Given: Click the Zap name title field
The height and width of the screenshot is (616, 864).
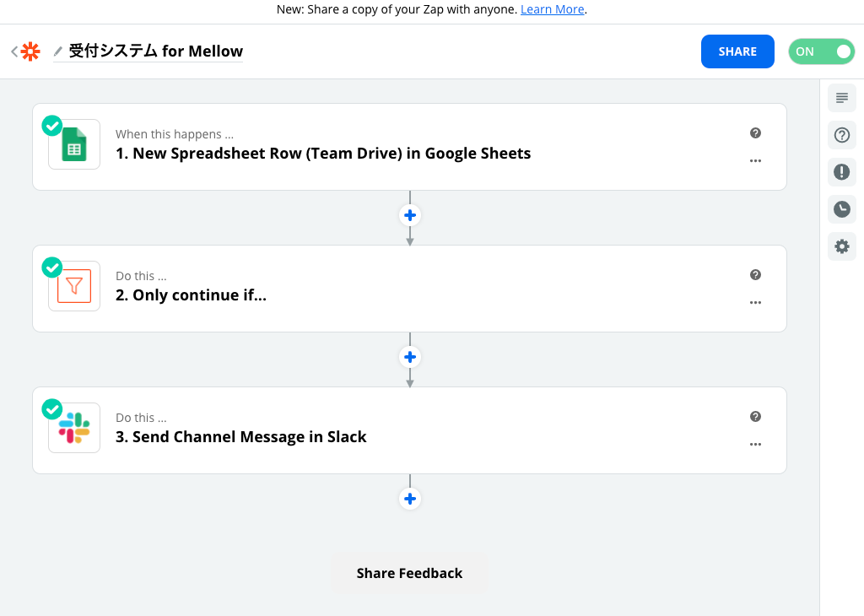Looking at the screenshot, I should 155,51.
